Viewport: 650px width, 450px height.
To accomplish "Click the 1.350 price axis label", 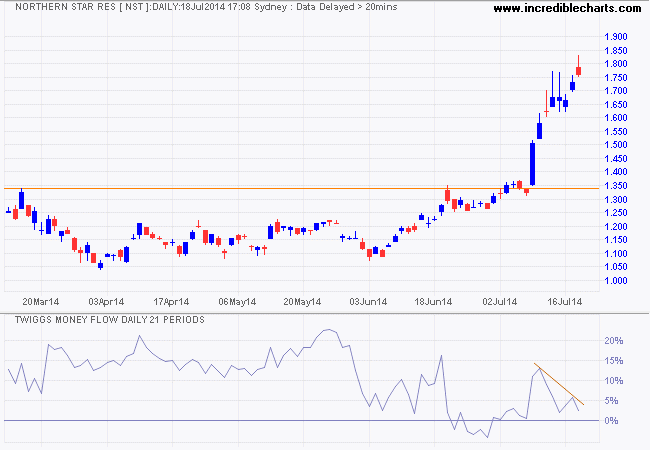I will tap(616, 186).
